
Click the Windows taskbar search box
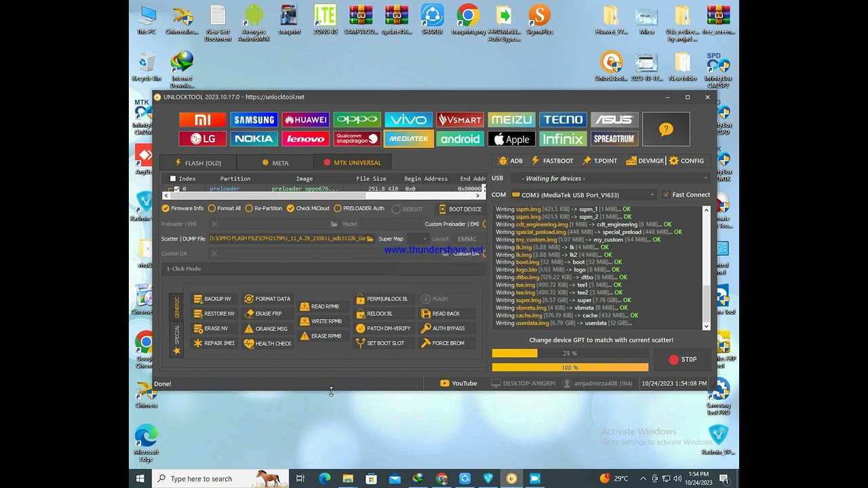220,479
